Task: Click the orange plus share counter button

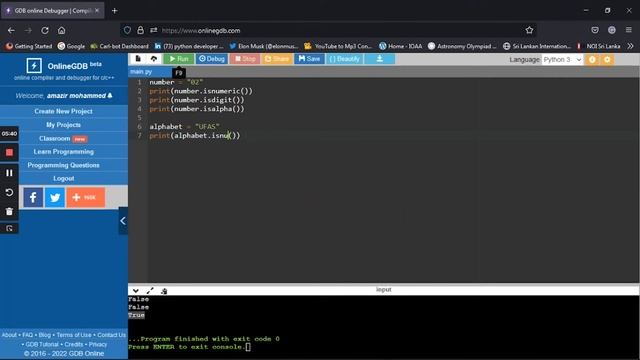Action: click(x=86, y=198)
